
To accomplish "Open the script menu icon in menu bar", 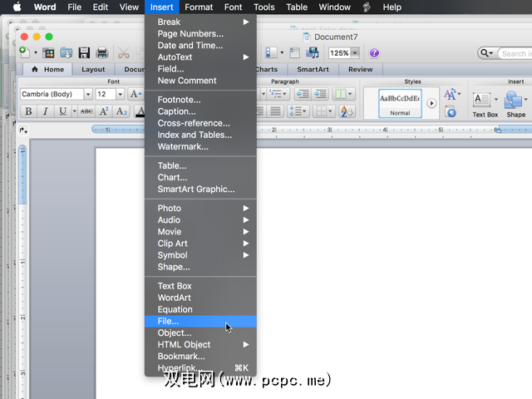I will (x=367, y=7).
